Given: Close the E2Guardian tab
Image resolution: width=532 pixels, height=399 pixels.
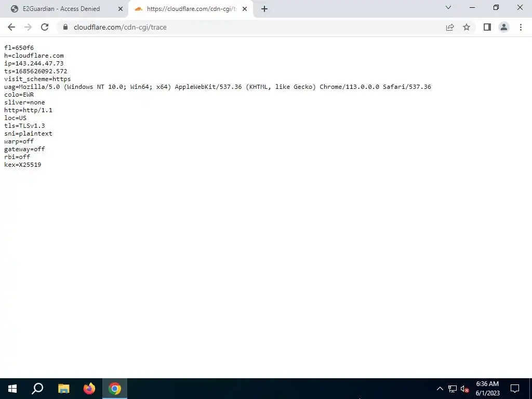Looking at the screenshot, I should click(x=121, y=9).
